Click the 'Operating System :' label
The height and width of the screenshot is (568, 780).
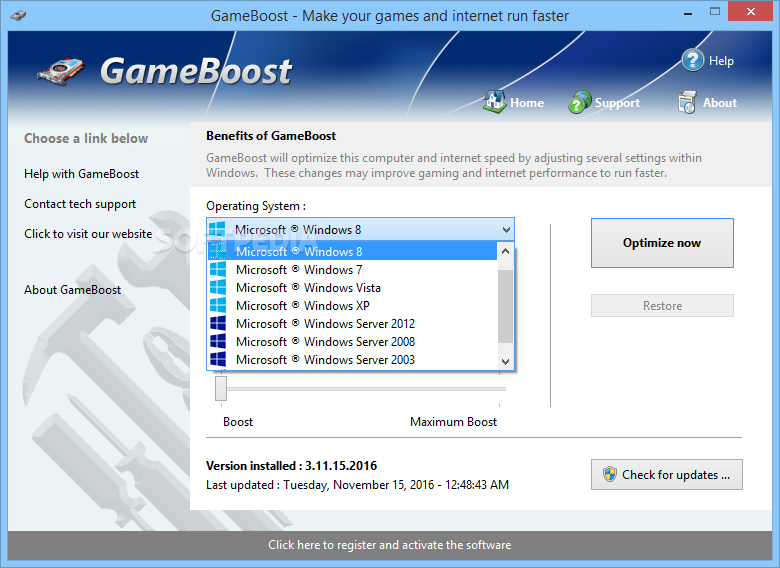click(256, 206)
